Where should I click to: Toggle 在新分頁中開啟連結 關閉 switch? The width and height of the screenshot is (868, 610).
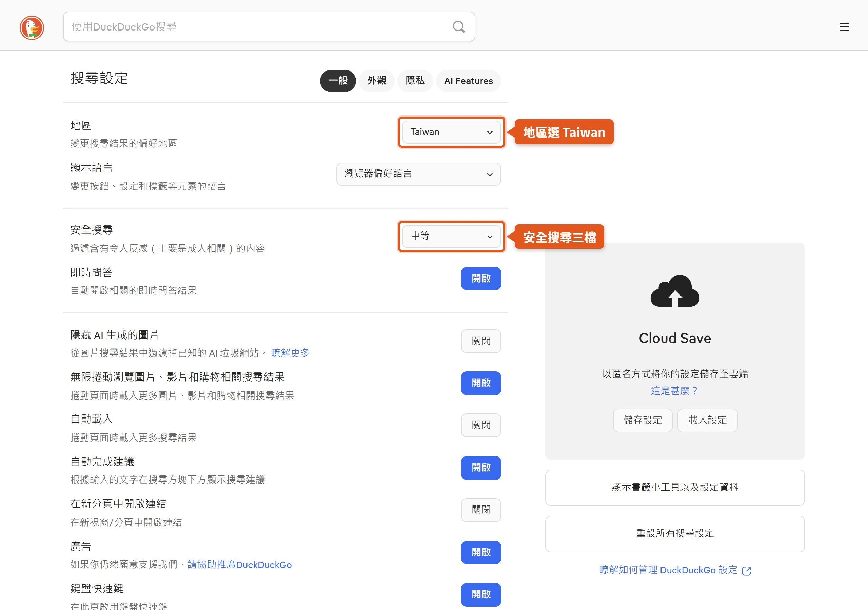click(481, 510)
